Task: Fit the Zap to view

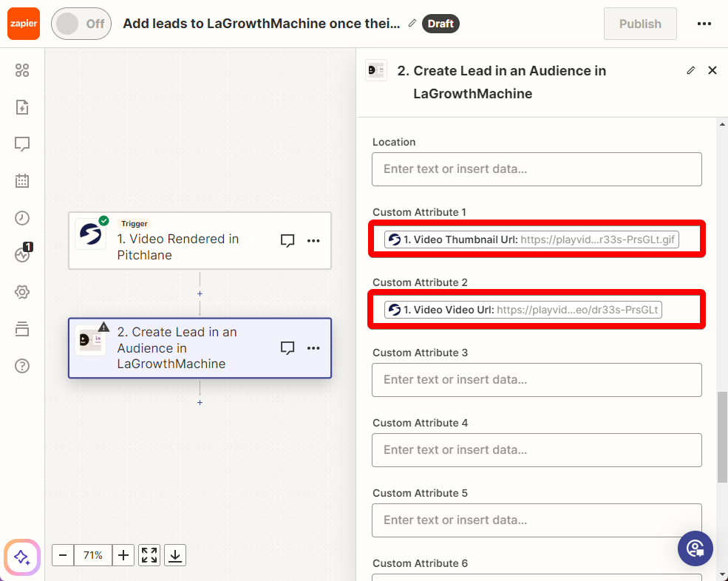Action: click(x=149, y=555)
